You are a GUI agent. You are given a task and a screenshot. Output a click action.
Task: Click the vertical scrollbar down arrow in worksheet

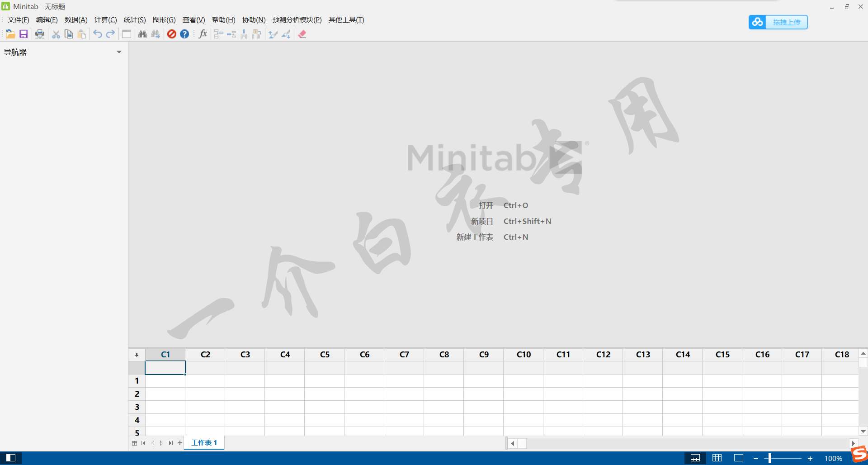[863, 432]
